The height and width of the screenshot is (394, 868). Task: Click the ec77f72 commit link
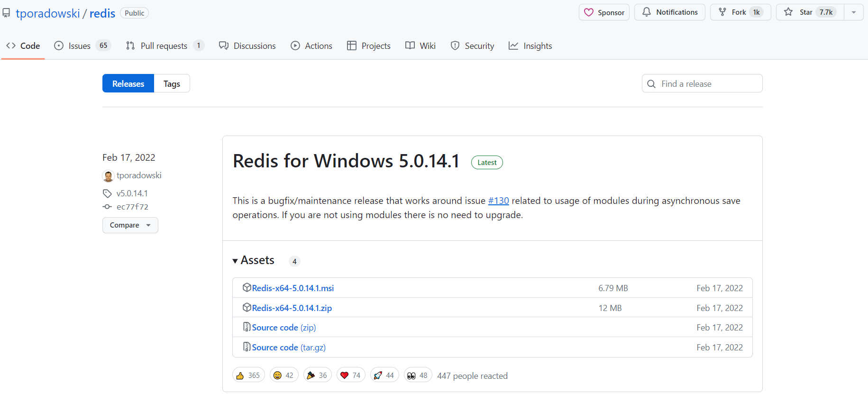(133, 207)
